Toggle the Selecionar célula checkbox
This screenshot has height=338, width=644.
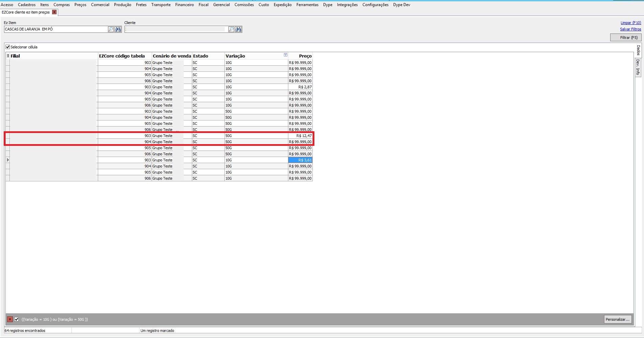click(x=8, y=47)
